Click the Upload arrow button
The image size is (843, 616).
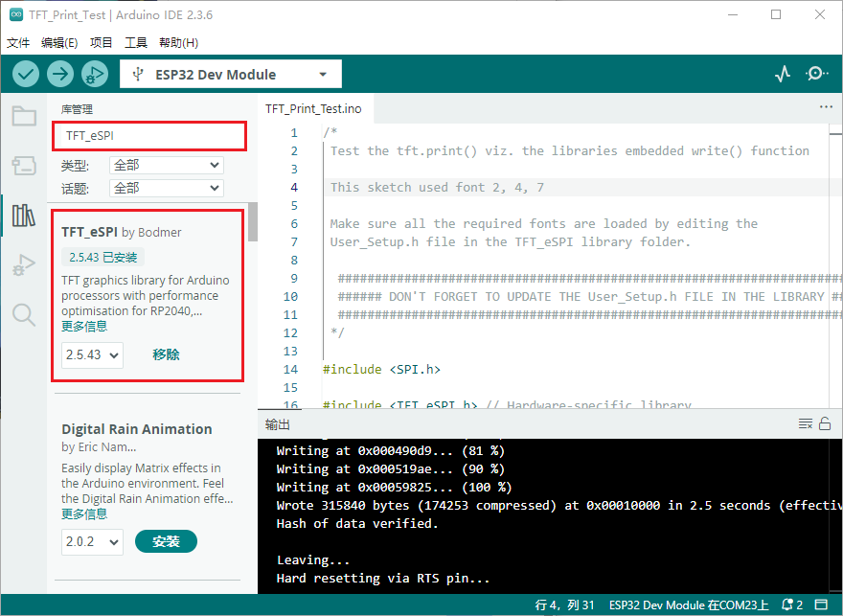click(x=59, y=74)
